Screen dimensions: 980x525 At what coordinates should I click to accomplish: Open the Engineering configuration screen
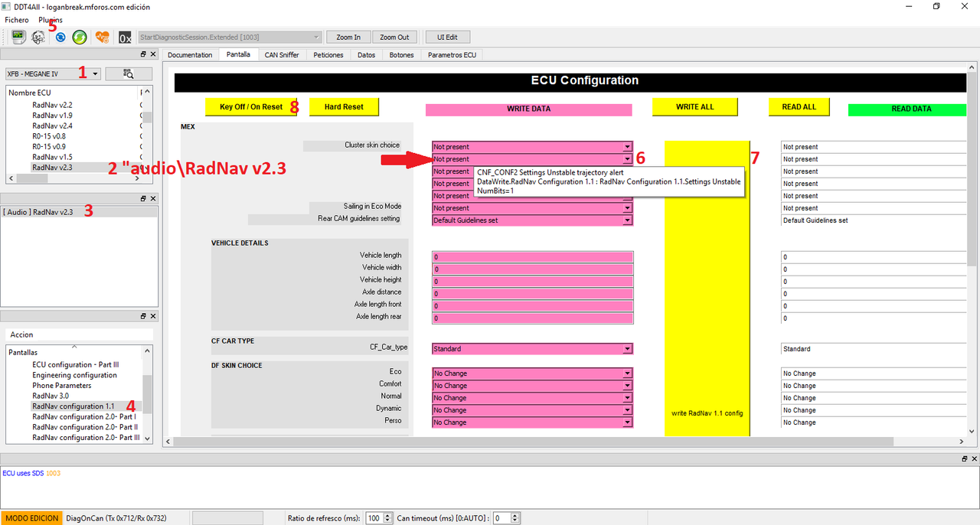click(75, 376)
